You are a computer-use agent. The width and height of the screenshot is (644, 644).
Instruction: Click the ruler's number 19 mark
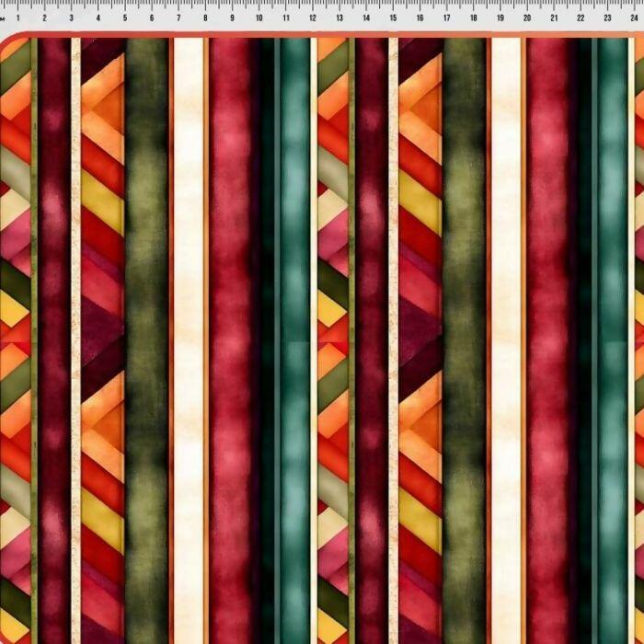[x=500, y=17]
